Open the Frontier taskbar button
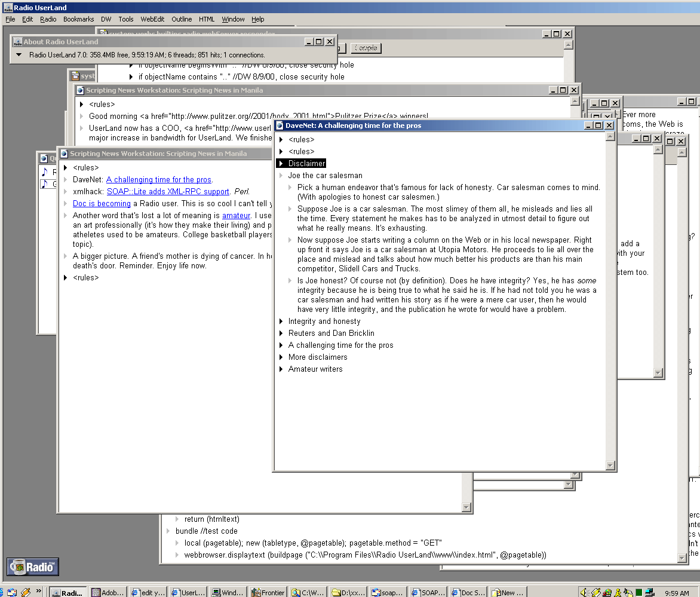Screen dimensions: 700x597 click(x=267, y=592)
